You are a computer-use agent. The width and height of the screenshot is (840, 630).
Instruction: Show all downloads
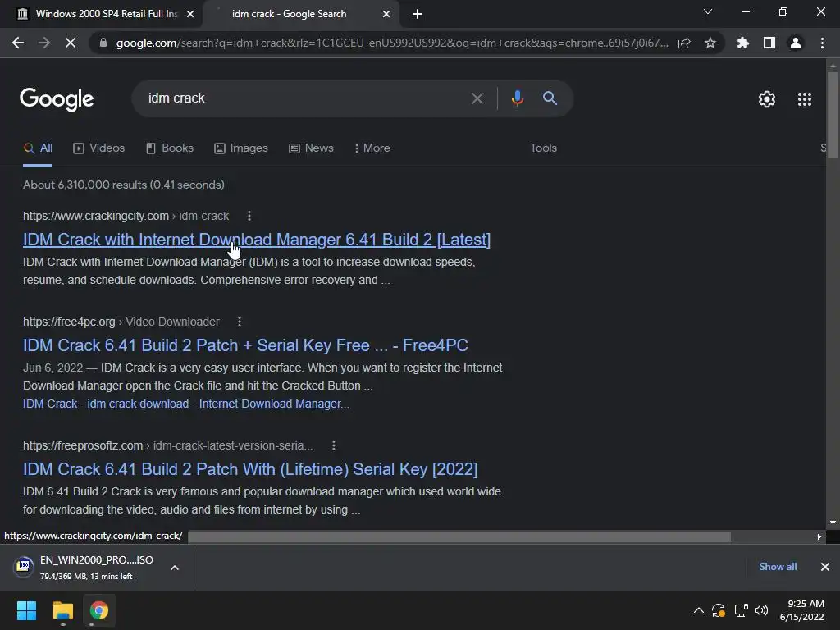[x=778, y=567]
